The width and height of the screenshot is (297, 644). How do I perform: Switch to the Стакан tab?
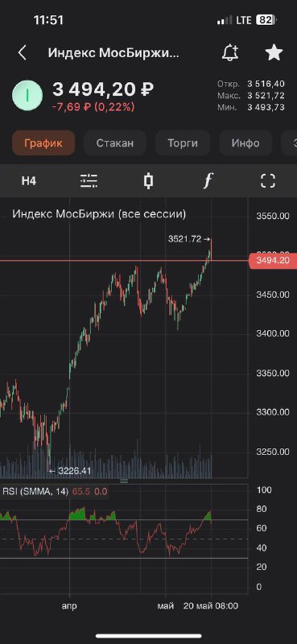click(115, 143)
